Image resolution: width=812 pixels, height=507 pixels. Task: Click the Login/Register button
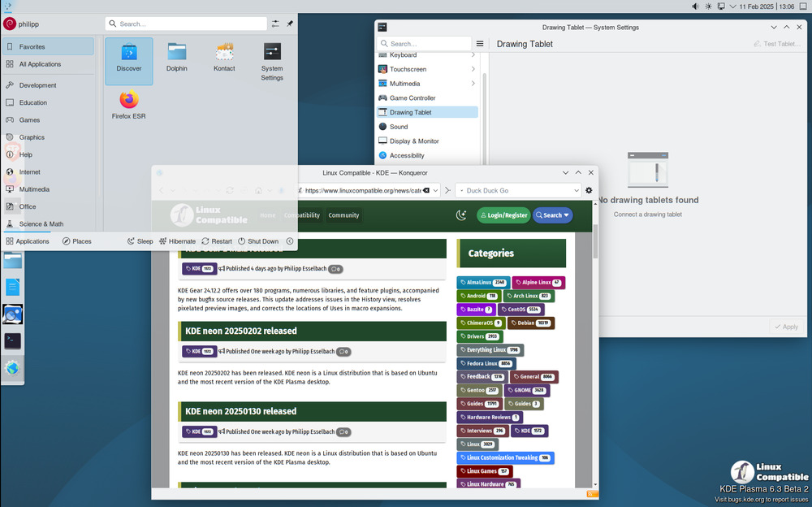[503, 215]
